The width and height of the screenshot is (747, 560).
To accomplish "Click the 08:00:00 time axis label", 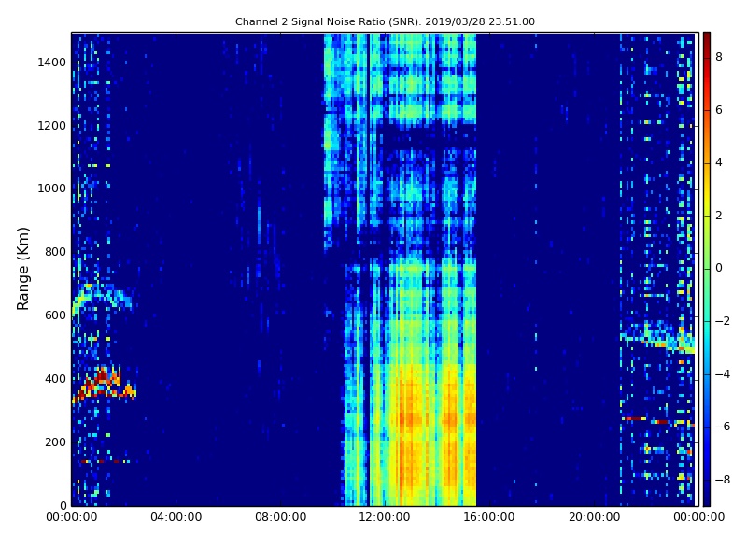I will [281, 517].
